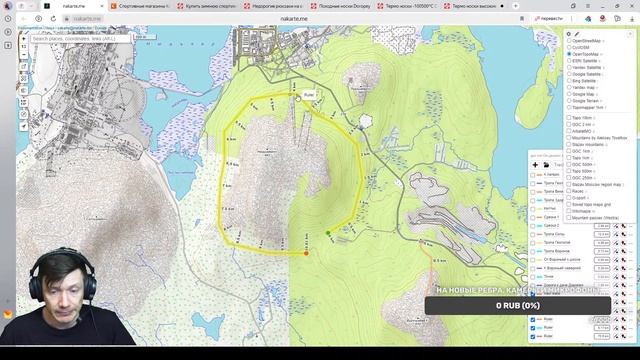This screenshot has height=360, width=640.
Task: Open layer settings gear icon
Action: point(569,34)
